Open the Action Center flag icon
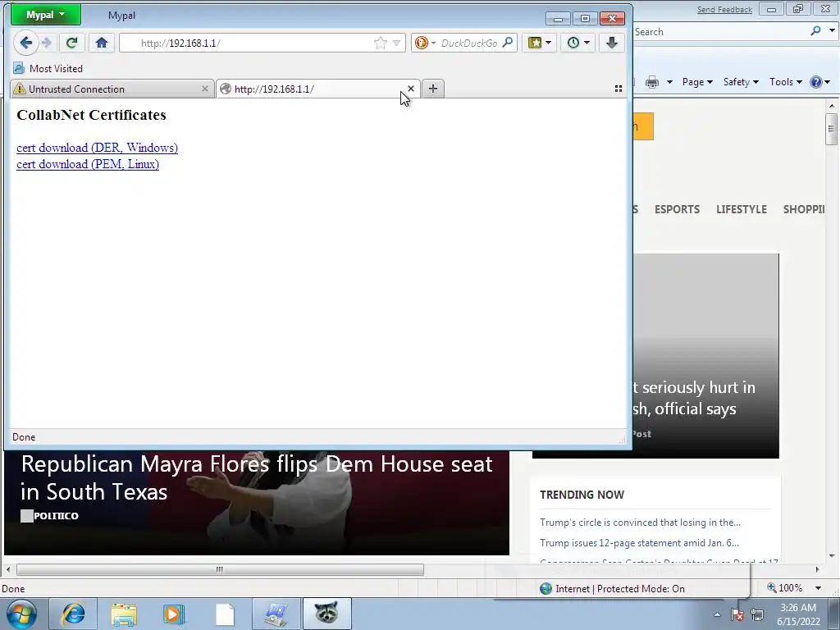 [737, 614]
